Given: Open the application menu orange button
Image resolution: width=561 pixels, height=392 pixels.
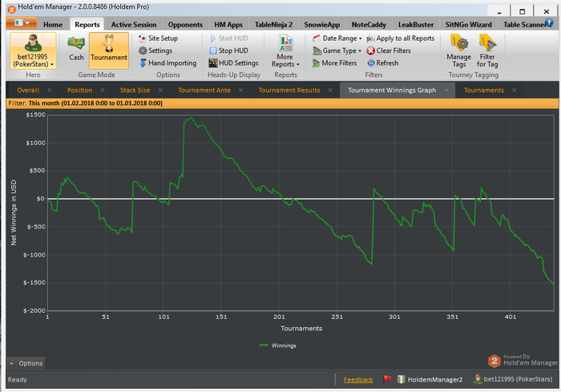Looking at the screenshot, I should click(x=22, y=23).
